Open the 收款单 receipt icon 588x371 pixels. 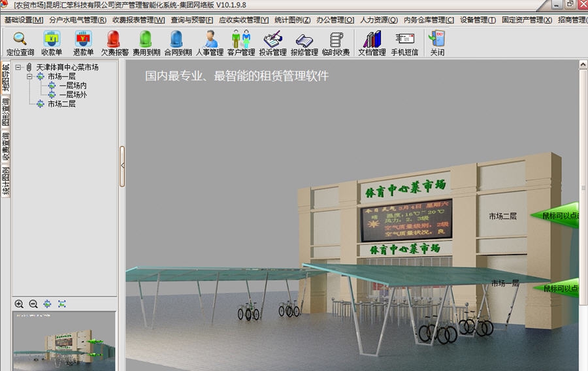pyautogui.click(x=52, y=43)
